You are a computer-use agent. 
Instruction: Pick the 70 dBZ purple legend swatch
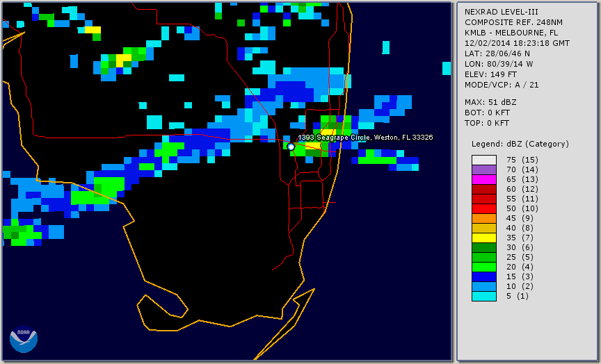point(484,169)
